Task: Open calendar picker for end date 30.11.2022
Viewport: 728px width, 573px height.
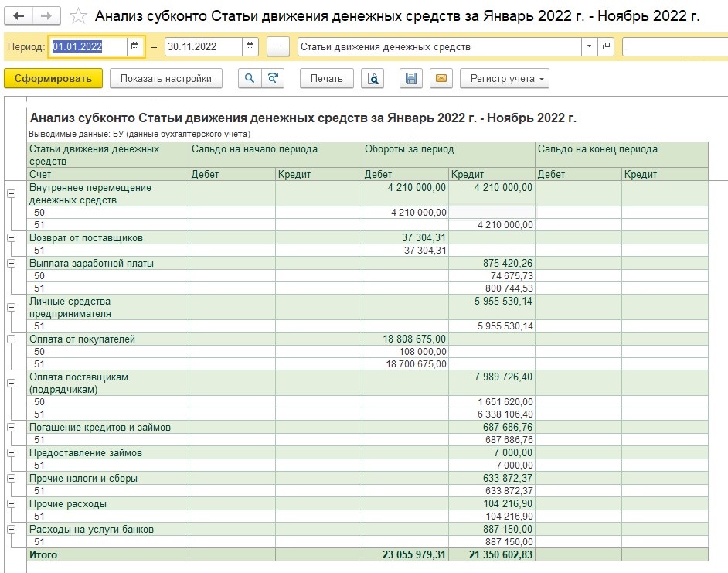Action: [x=250, y=46]
